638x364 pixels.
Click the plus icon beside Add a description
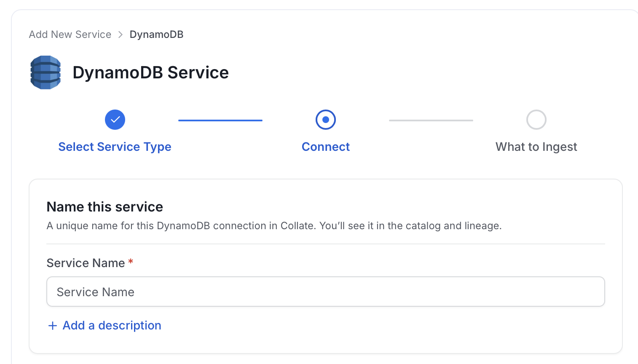pos(53,326)
